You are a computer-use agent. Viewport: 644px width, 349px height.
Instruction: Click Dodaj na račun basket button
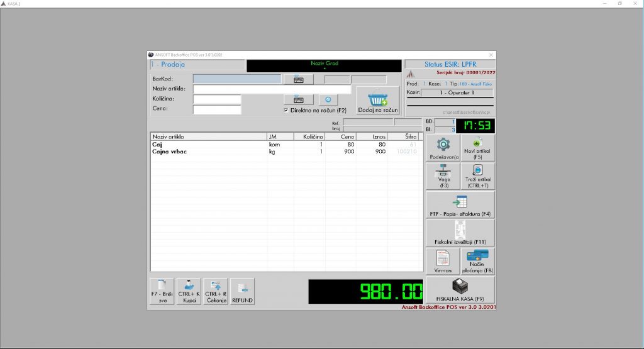pos(377,101)
